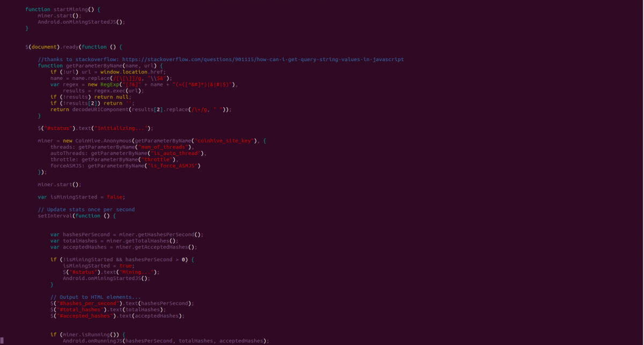This screenshot has height=345, width=644.
Task: Place cursor on $(document).ready line
Action: [x=74, y=47]
